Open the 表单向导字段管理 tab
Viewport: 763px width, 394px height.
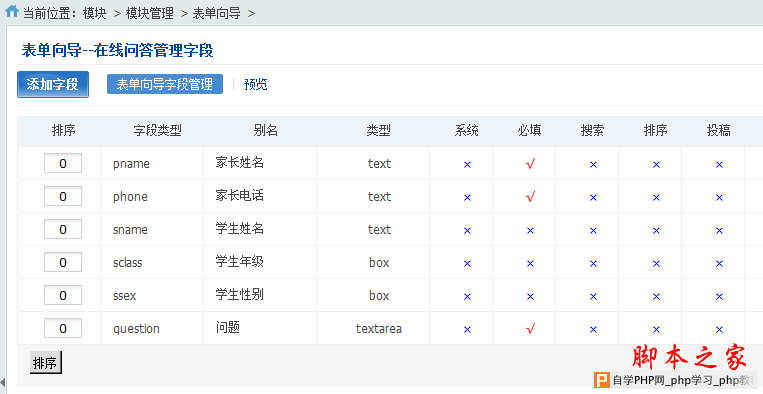[165, 84]
